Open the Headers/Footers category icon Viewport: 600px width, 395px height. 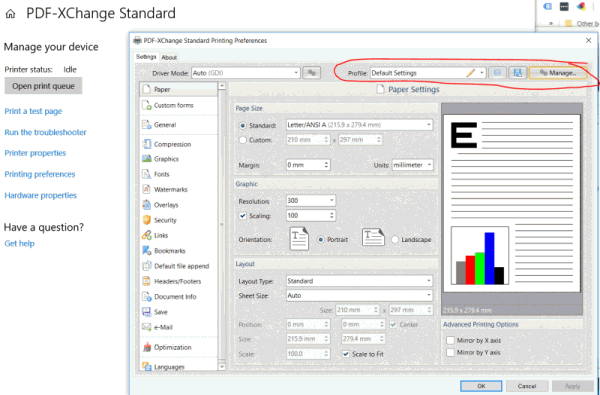[147, 281]
